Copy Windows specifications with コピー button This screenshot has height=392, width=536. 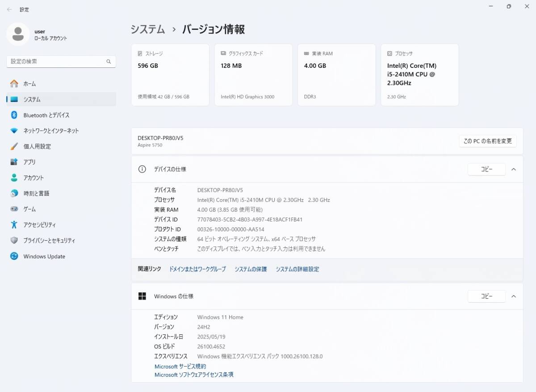coord(486,296)
